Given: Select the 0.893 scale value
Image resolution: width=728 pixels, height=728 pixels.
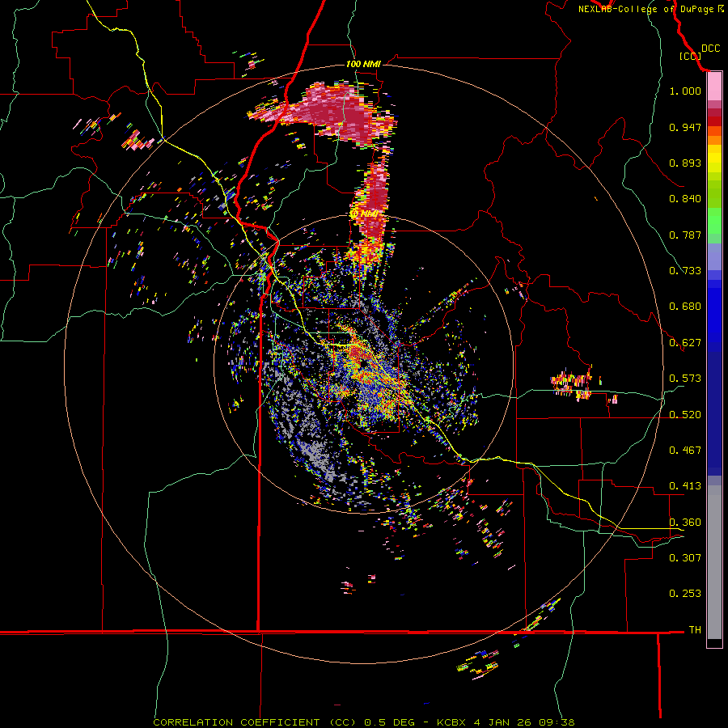Looking at the screenshot, I should [685, 163].
